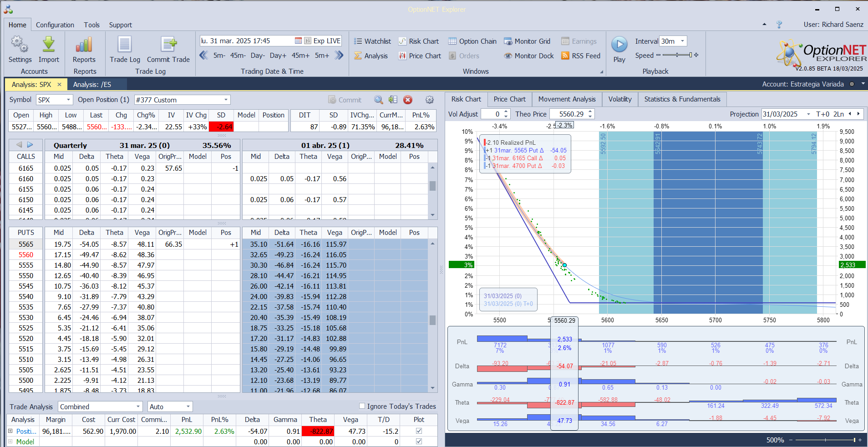The width and height of the screenshot is (868, 447).
Task: Click the 500% zoom slider track
Action: [x=825, y=440]
